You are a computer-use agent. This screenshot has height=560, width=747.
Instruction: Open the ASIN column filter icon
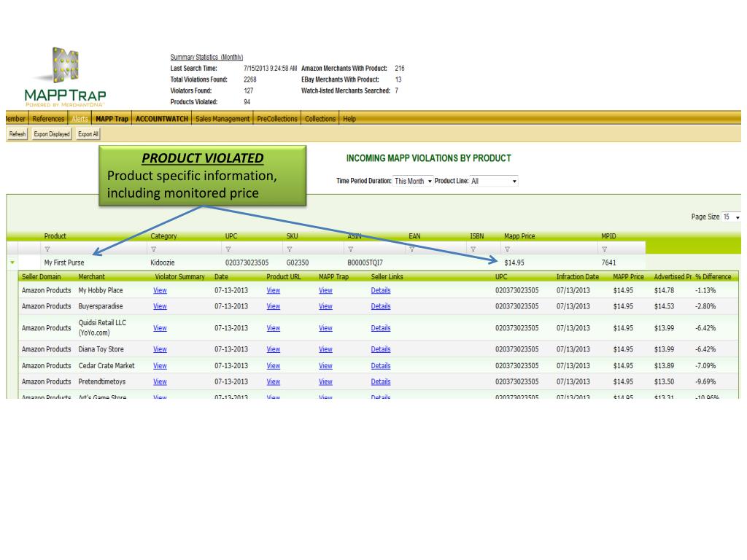[x=351, y=249]
